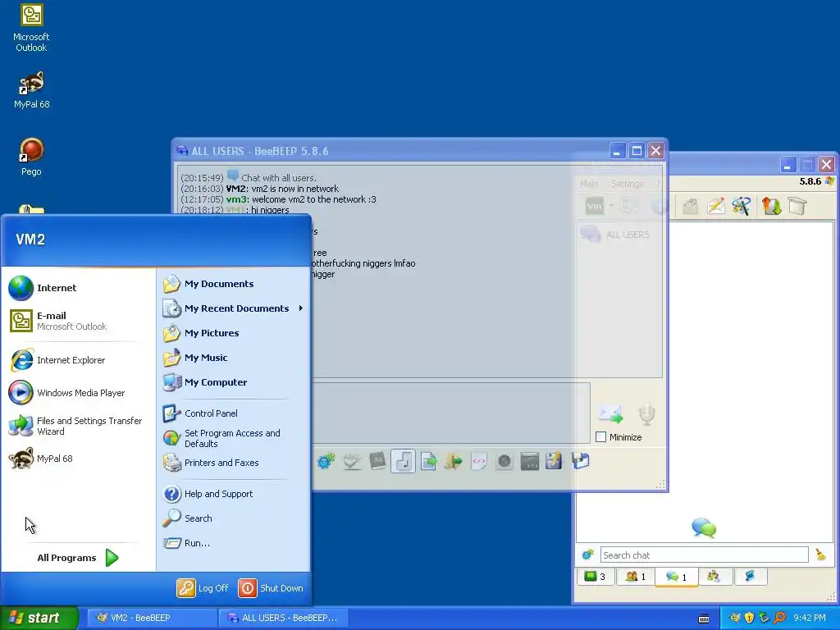The image size is (840, 630).
Task: Click the up/down arrows transfer icon
Action: (771, 206)
